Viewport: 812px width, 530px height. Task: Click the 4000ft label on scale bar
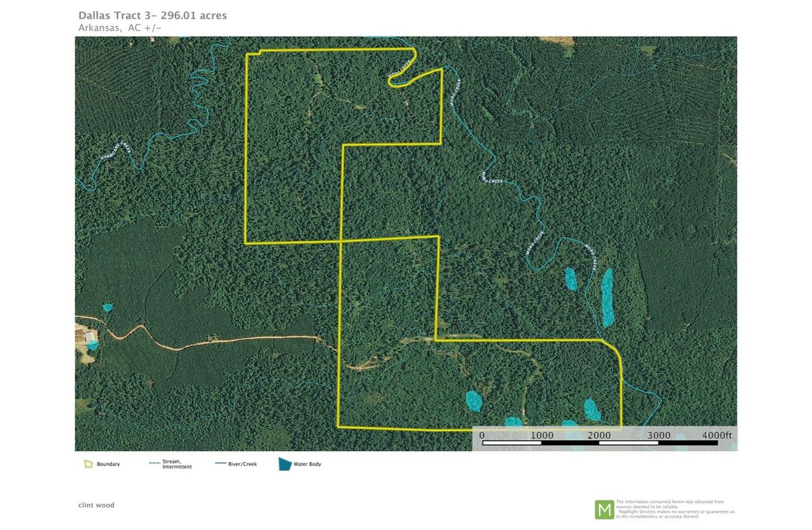coord(717,435)
